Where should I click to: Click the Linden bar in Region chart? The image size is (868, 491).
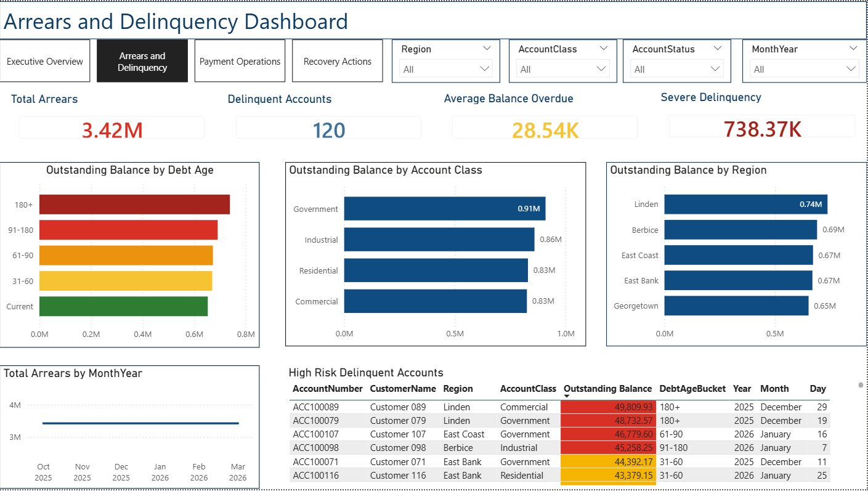[x=745, y=204]
